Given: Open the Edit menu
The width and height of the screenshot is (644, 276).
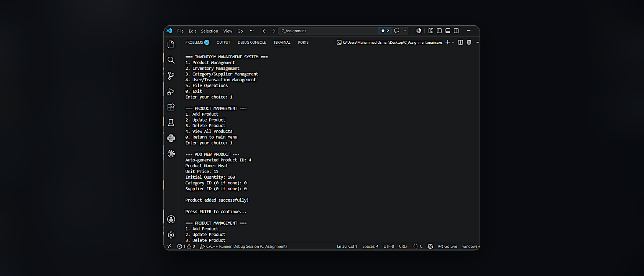Looking at the screenshot, I should (192, 31).
